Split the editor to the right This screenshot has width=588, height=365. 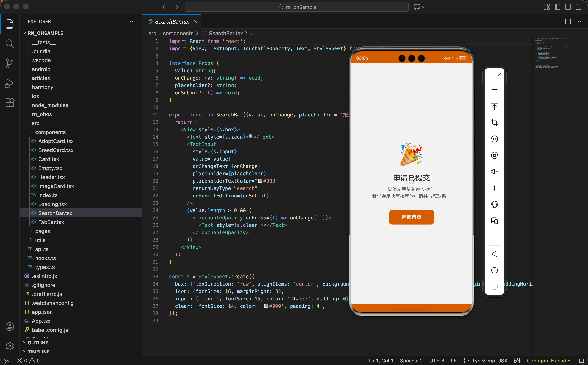click(x=568, y=21)
